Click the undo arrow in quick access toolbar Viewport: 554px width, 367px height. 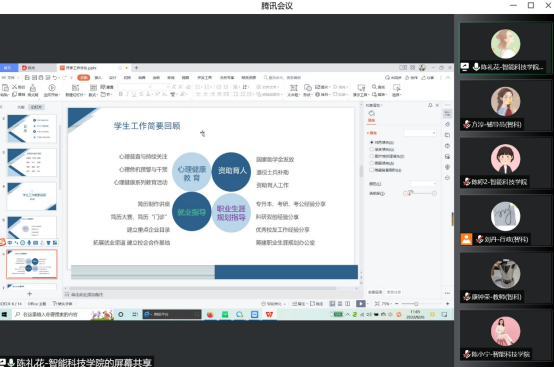point(55,77)
